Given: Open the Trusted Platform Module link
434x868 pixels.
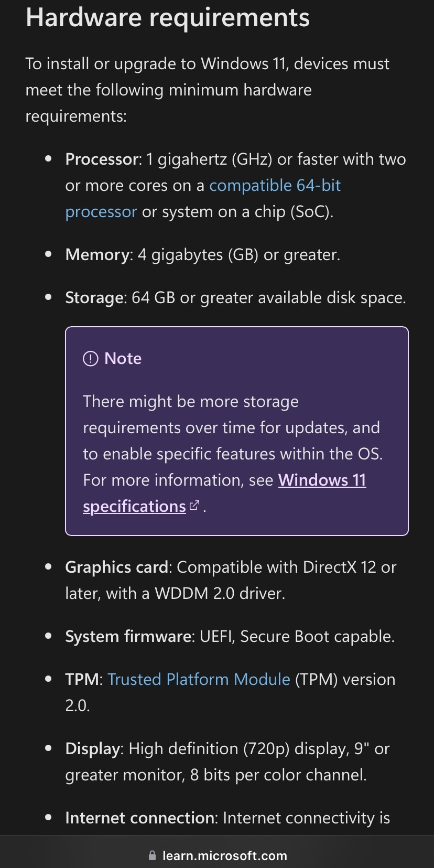Looking at the screenshot, I should point(199,679).
